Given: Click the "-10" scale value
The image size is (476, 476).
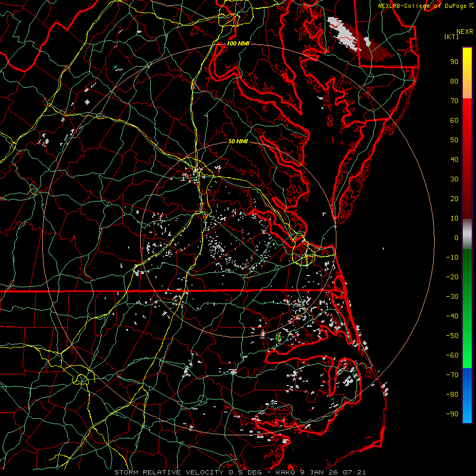Looking at the screenshot, I should click(452, 258).
